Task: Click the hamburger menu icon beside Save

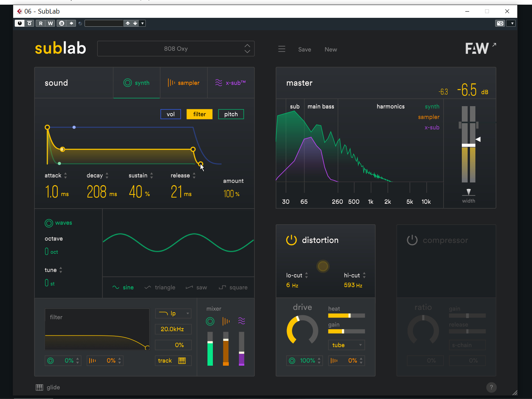Action: tap(282, 49)
